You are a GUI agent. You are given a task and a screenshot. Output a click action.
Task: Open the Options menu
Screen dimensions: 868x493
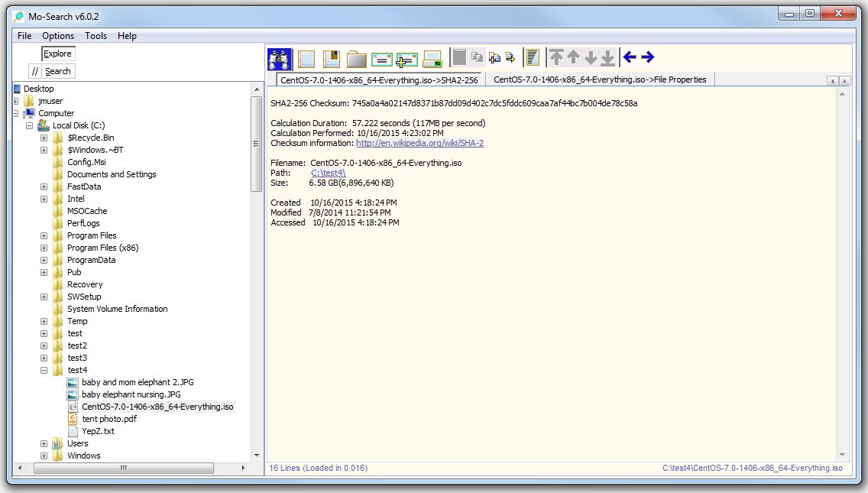[x=58, y=35]
